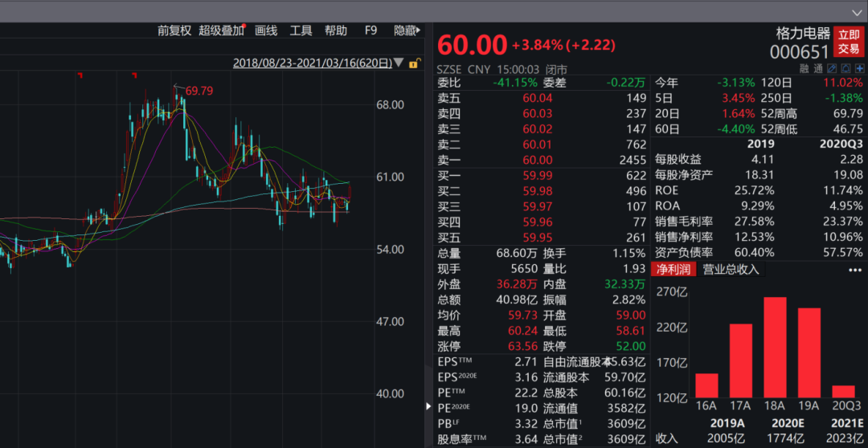Add stock to watchlist with plus icon
The image size is (868, 448).
[859, 69]
